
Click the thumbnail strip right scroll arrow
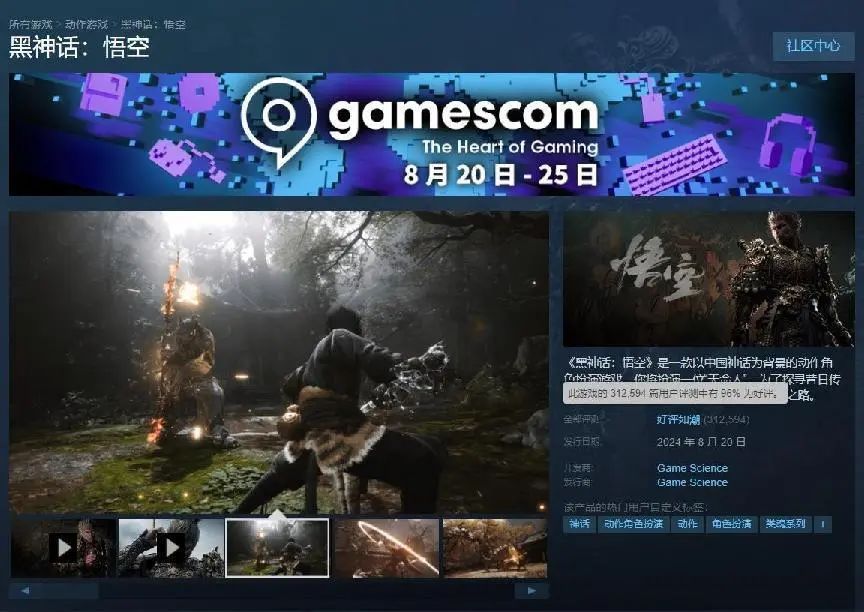(532, 591)
